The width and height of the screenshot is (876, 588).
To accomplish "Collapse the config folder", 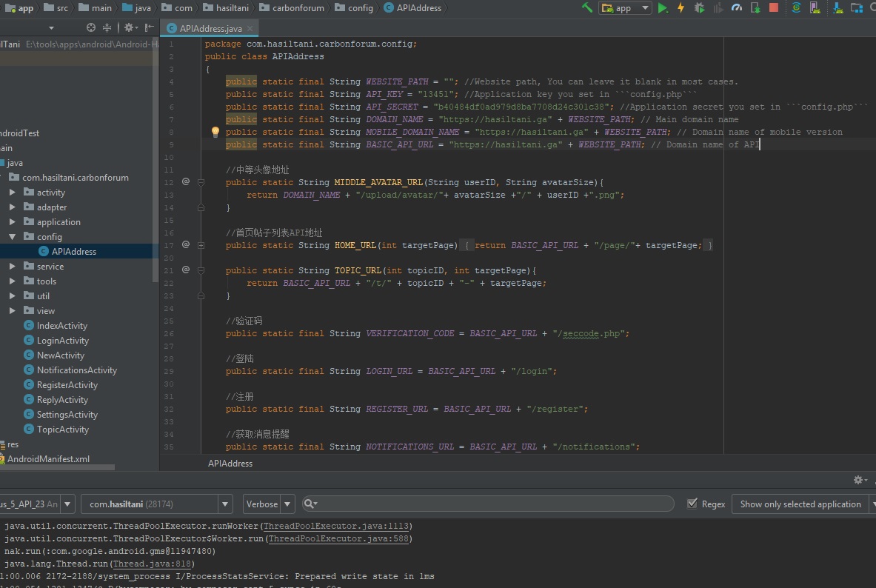I will click(x=13, y=237).
